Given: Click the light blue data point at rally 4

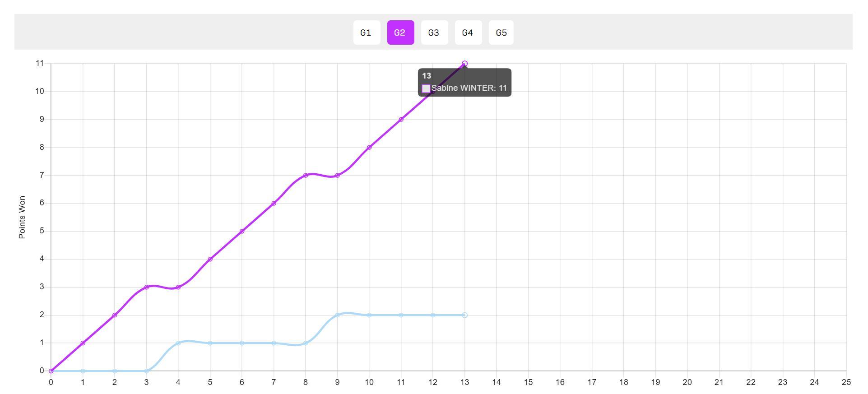Looking at the screenshot, I should [178, 343].
